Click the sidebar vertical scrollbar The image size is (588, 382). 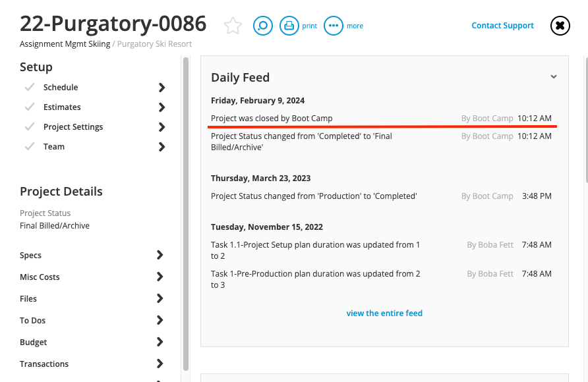point(186,213)
